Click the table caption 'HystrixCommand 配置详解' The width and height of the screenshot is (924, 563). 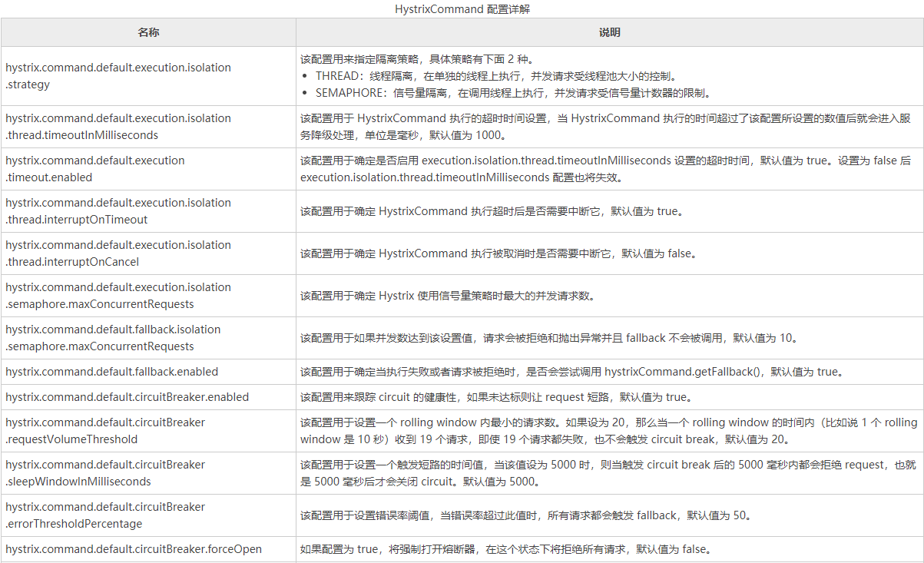click(462, 9)
